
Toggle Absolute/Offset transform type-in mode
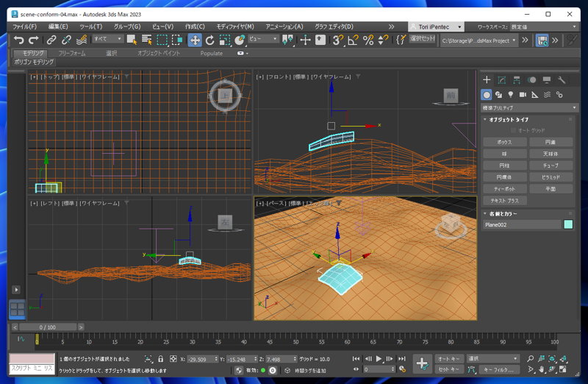pos(173,359)
